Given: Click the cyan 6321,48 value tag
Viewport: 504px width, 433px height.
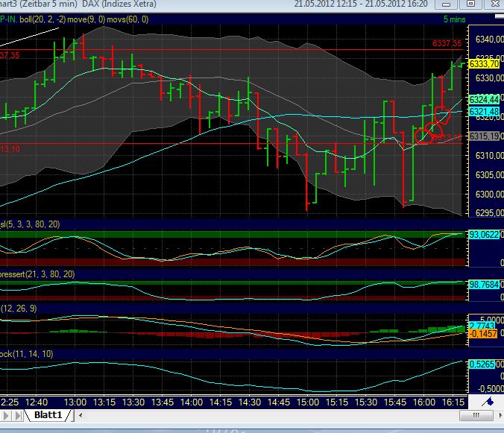Looking at the screenshot, I should tap(485, 112).
